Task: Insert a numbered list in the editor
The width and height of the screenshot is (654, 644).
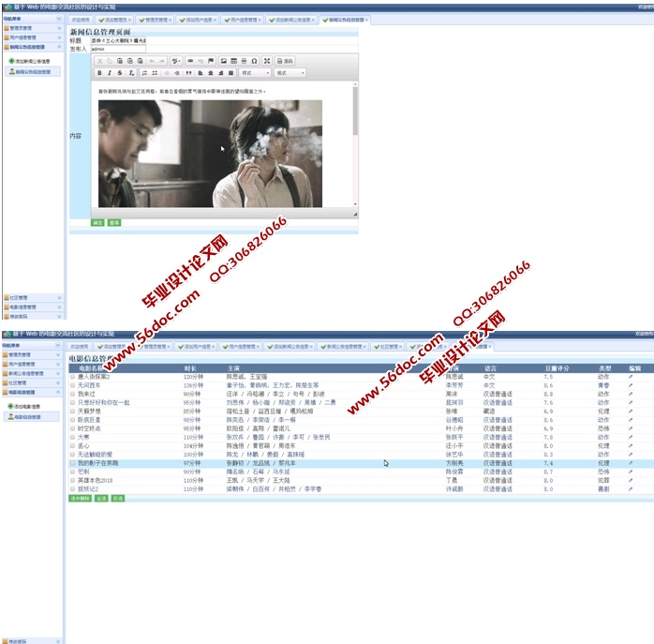Action: [x=144, y=73]
